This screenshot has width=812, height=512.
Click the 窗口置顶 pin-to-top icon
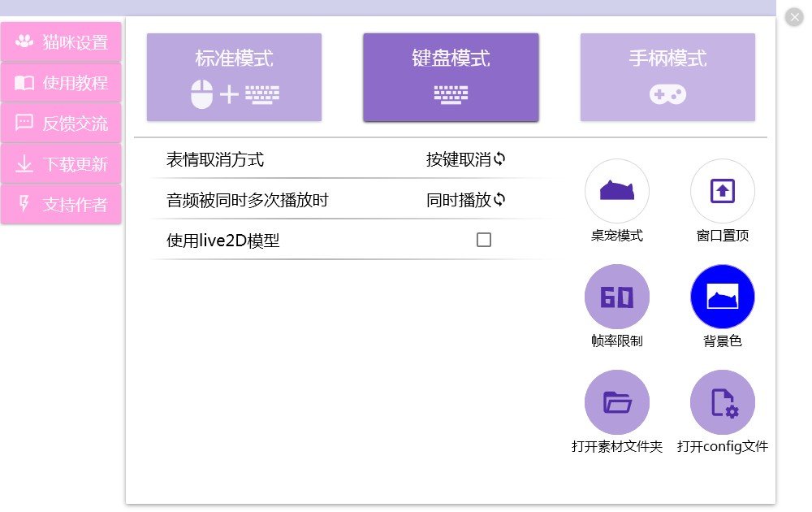pos(723,190)
